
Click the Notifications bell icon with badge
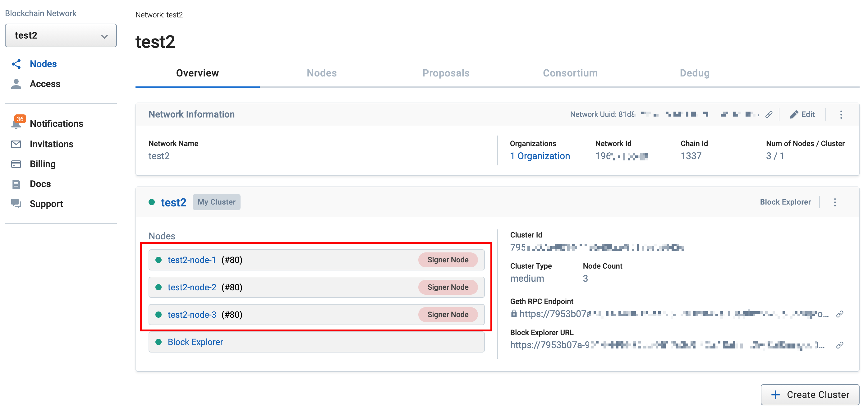point(16,124)
